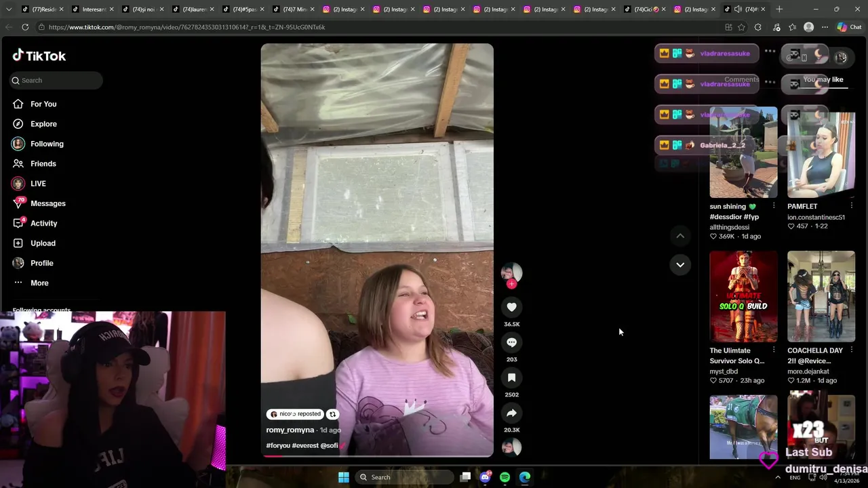The width and height of the screenshot is (868, 488).
Task: Open options for COACHELLA DAY 2 video
Action: [852, 350]
